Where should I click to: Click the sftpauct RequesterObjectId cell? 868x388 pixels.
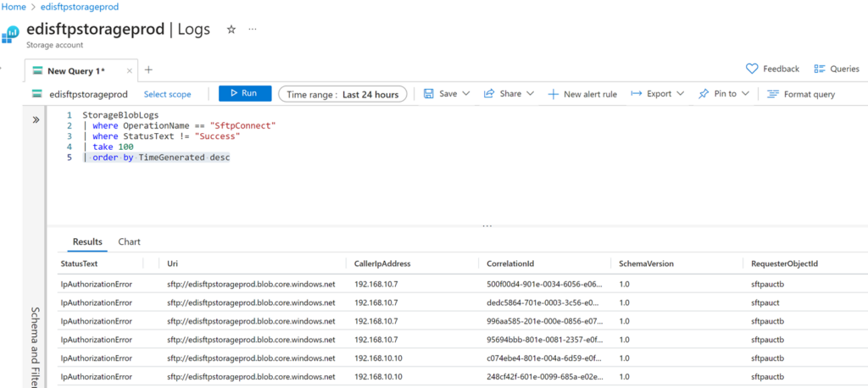765,302
